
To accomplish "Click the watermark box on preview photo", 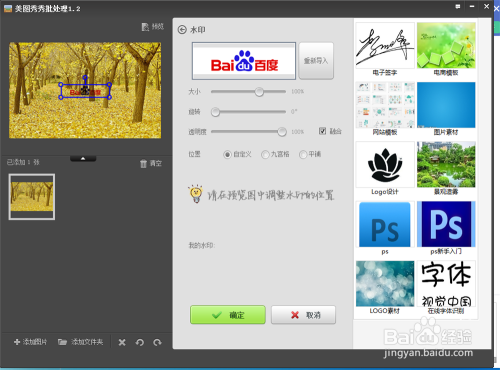I will click(85, 91).
